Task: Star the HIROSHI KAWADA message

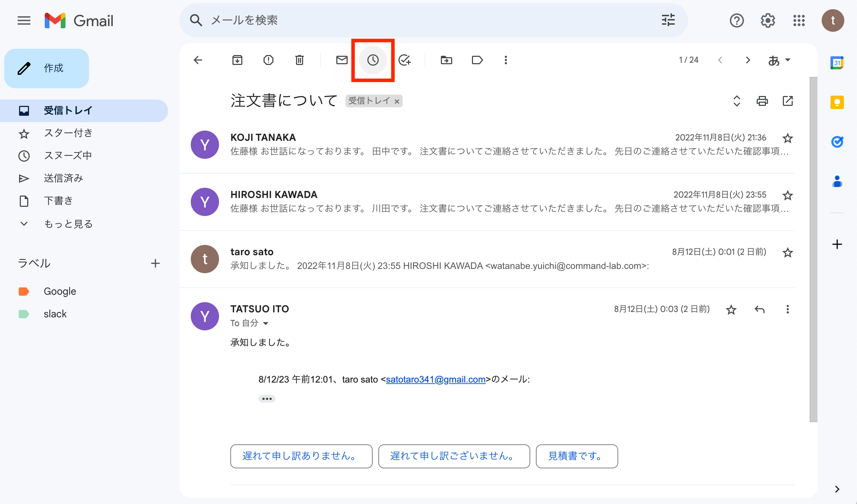Action: pos(788,195)
